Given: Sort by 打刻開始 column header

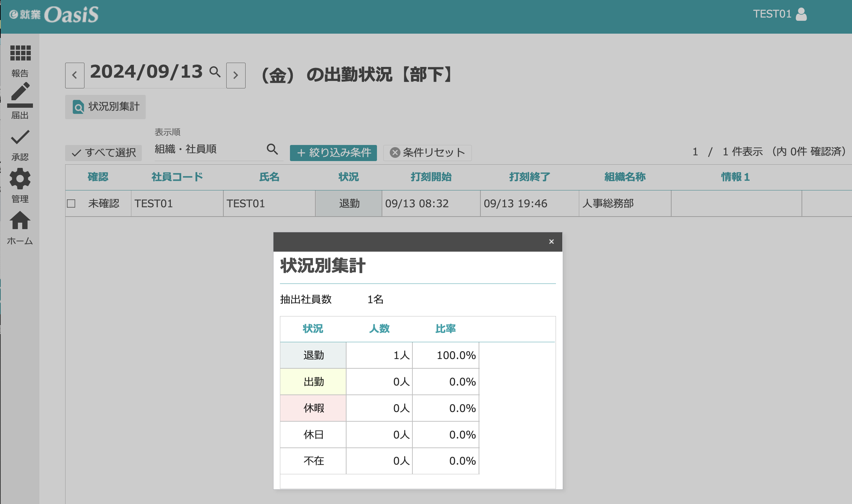Looking at the screenshot, I should pyautogui.click(x=431, y=177).
